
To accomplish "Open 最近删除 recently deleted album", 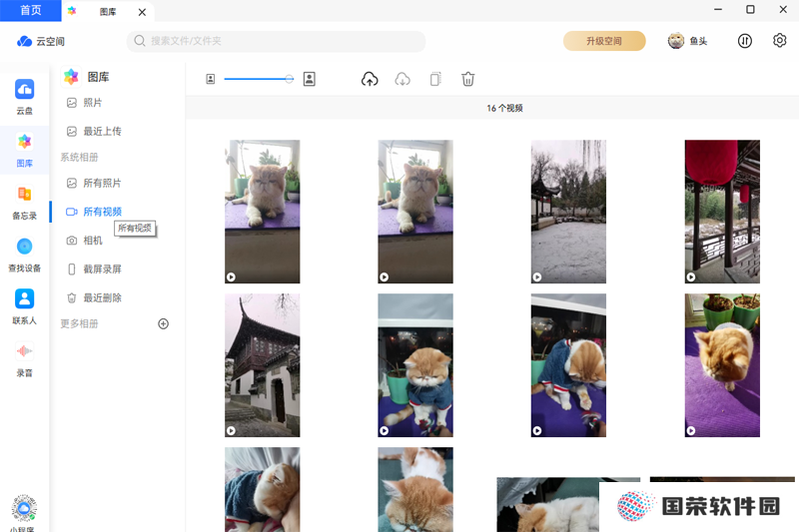I will [x=95, y=297].
